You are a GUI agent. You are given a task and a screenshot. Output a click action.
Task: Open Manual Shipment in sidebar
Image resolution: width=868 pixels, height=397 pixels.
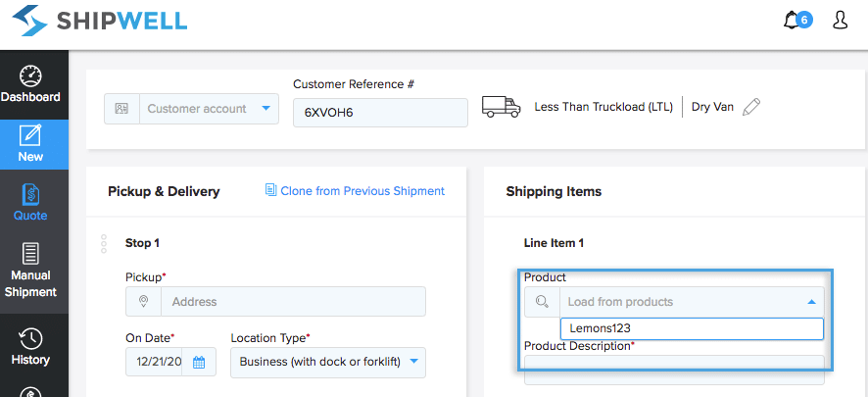coord(30,270)
